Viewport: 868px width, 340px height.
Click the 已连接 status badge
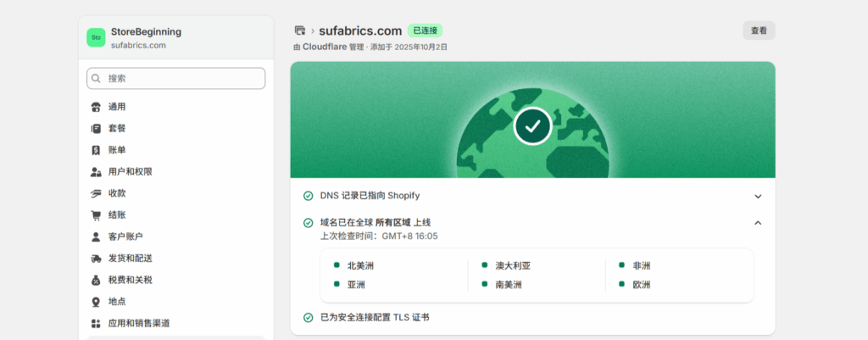point(425,31)
